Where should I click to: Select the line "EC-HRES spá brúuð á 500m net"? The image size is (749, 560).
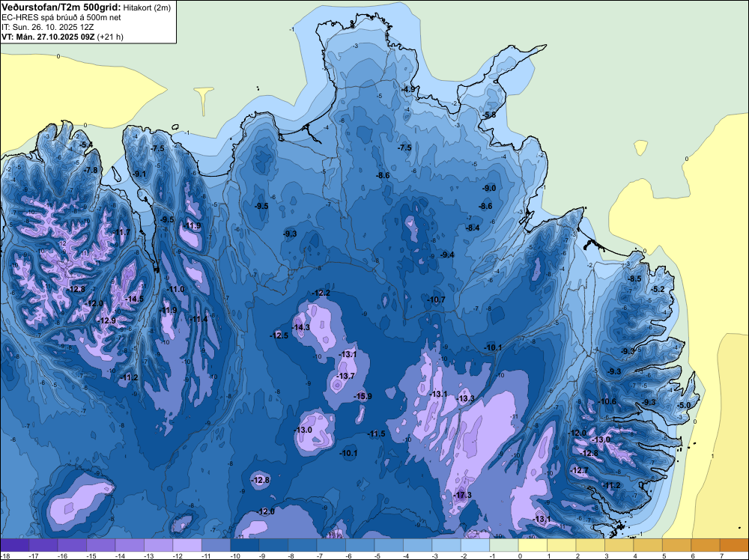pyautogui.click(x=61, y=17)
